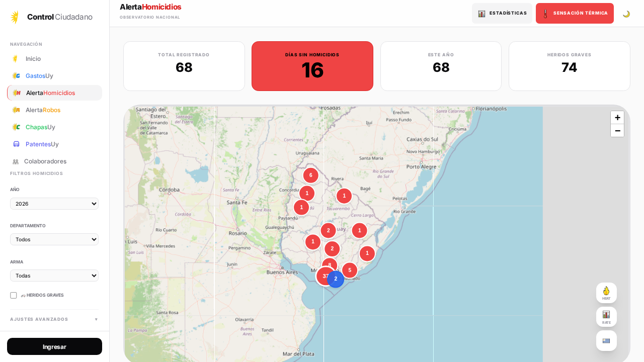Image resolution: width=644 pixels, height=362 pixels.
Task: Open the Arma dropdown
Action: tap(54, 276)
